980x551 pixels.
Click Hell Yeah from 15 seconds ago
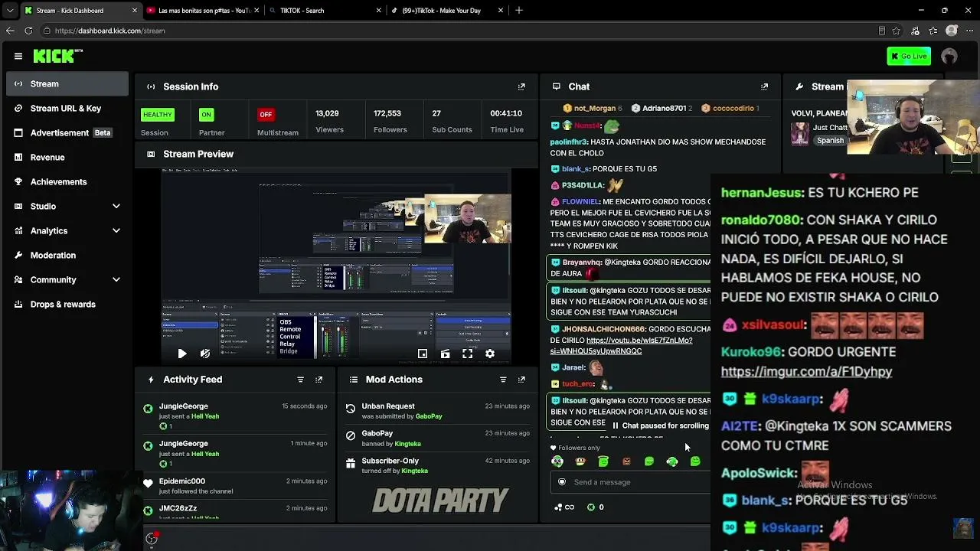pos(205,416)
